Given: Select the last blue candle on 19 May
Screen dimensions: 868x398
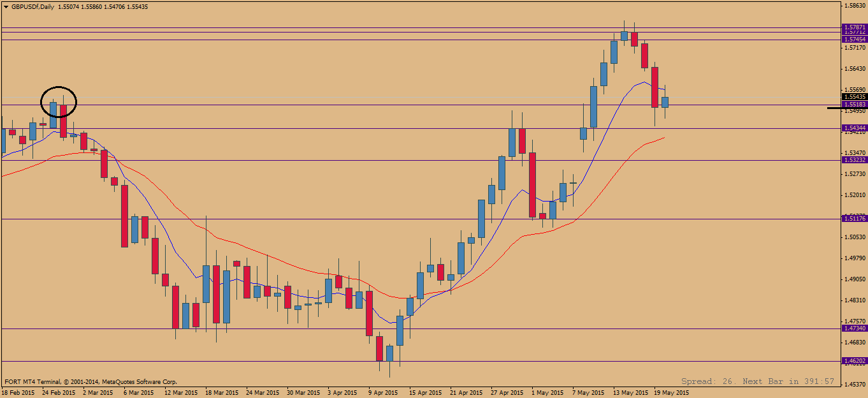Looking at the screenshot, I should pos(665,102).
